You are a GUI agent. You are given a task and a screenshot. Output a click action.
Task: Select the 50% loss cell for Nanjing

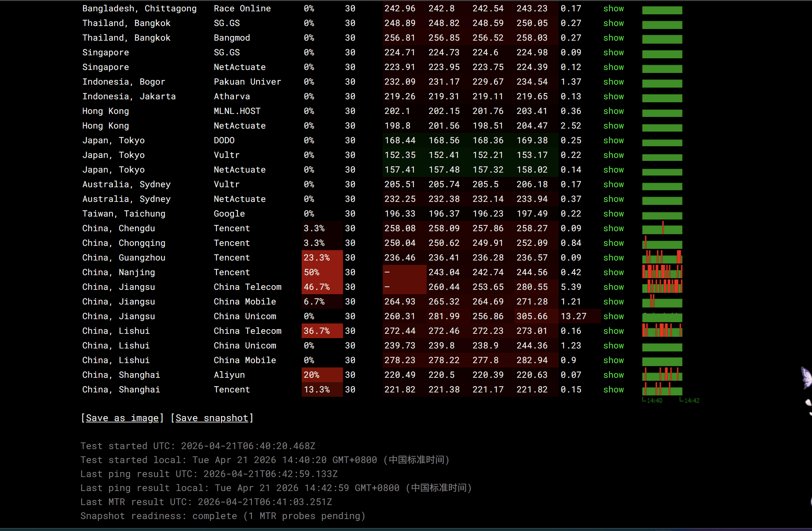tap(322, 272)
